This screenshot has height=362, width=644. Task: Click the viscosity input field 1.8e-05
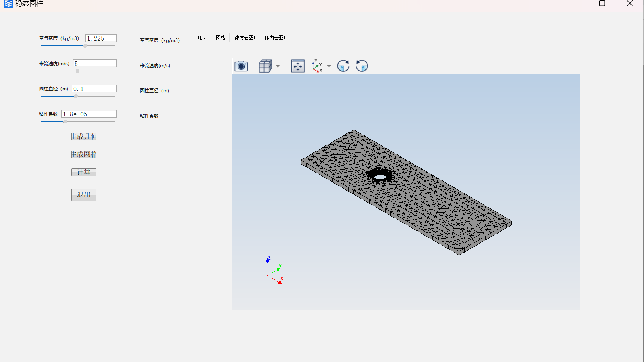[x=89, y=114]
